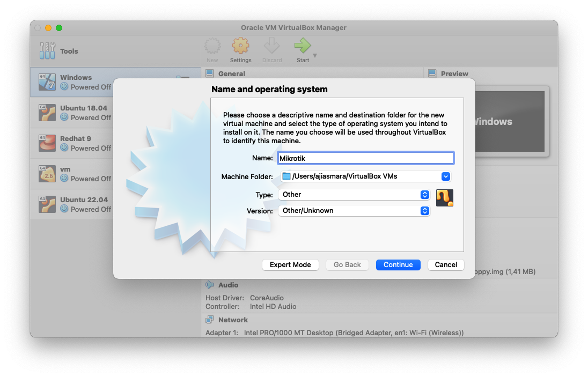588x377 pixels.
Task: Click the Name field containing Mikrotik
Action: (366, 158)
